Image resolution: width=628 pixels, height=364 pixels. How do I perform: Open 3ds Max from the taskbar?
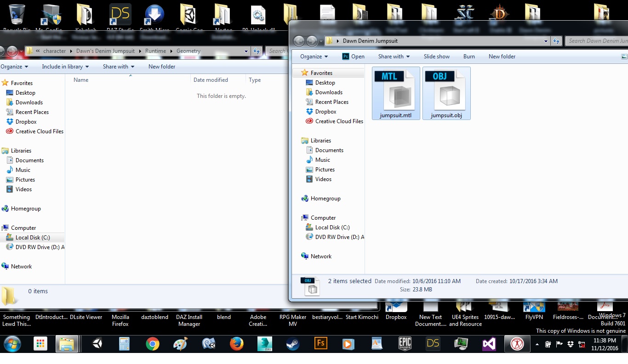coord(265,344)
